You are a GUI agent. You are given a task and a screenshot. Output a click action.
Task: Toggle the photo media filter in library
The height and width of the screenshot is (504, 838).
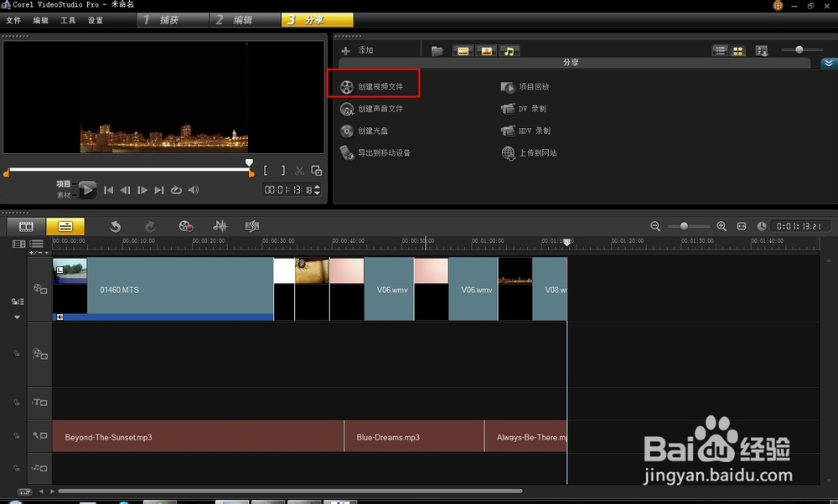(x=486, y=51)
